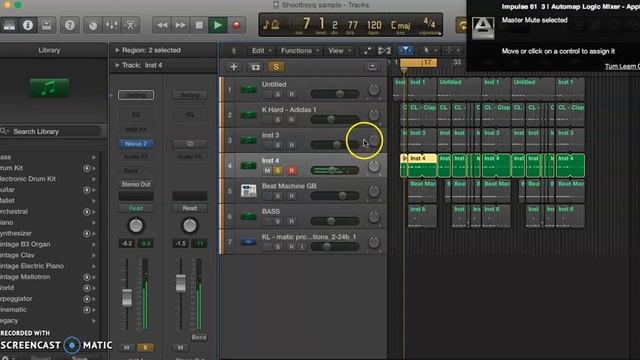Click the Beat Machine GB track icon
This screenshot has height=360, width=640.
coord(248,191)
